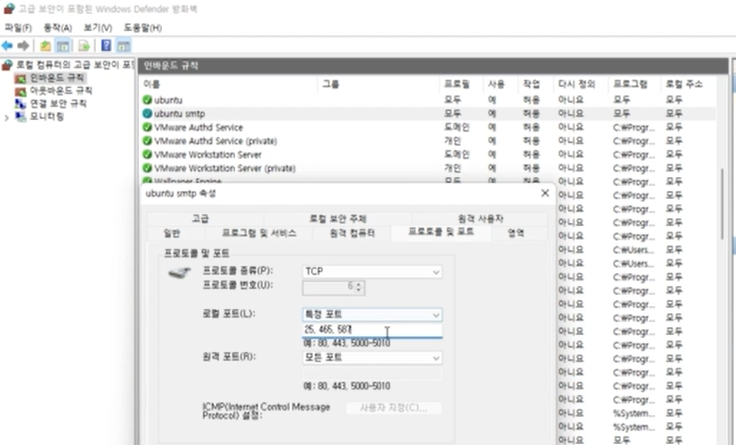Open Help via blue question mark icon
The height and width of the screenshot is (445, 736).
click(106, 46)
